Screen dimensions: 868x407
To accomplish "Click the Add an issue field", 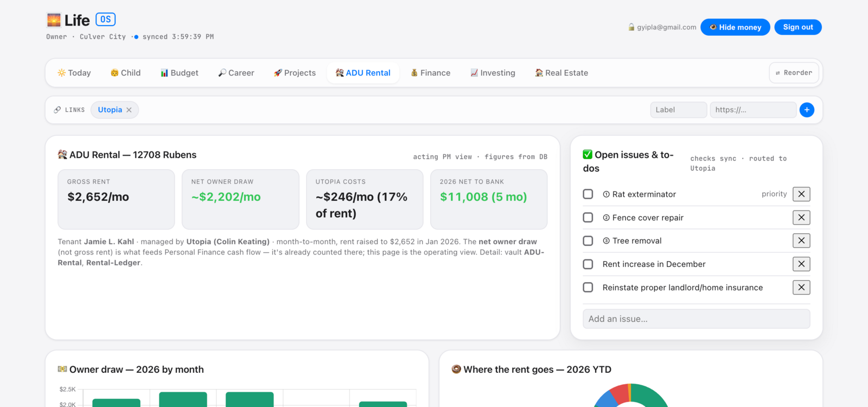I will 696,319.
